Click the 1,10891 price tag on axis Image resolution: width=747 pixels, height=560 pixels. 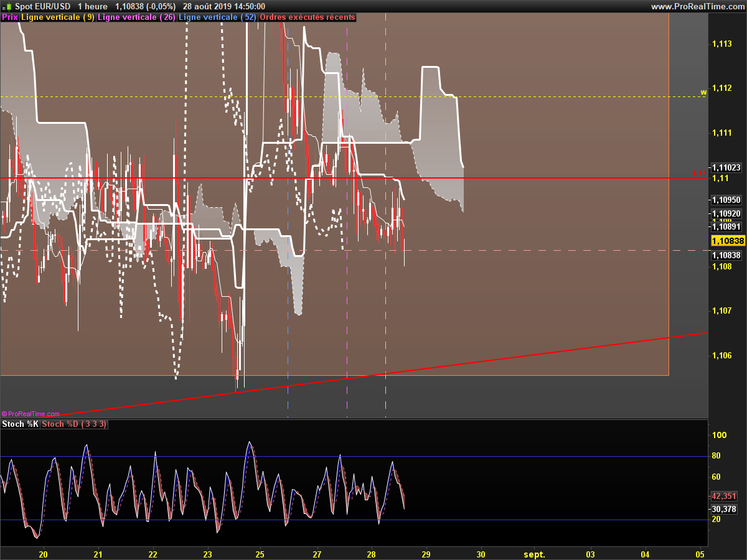(x=726, y=227)
